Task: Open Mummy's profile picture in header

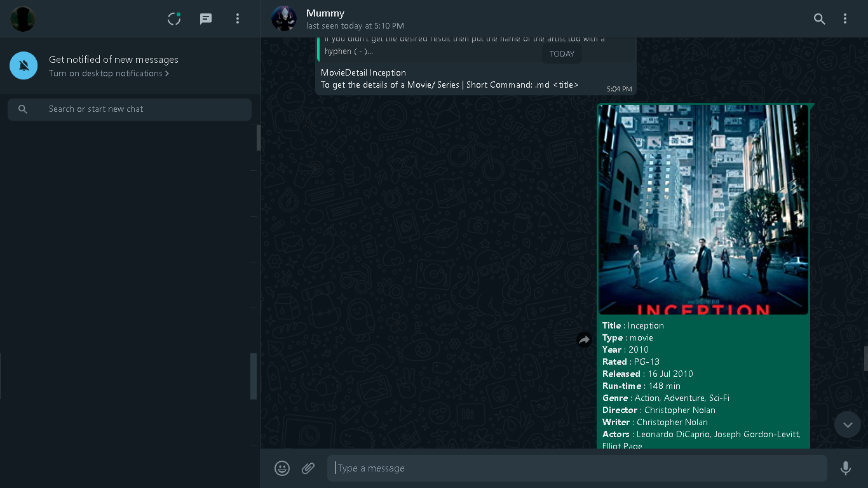Action: point(284,19)
